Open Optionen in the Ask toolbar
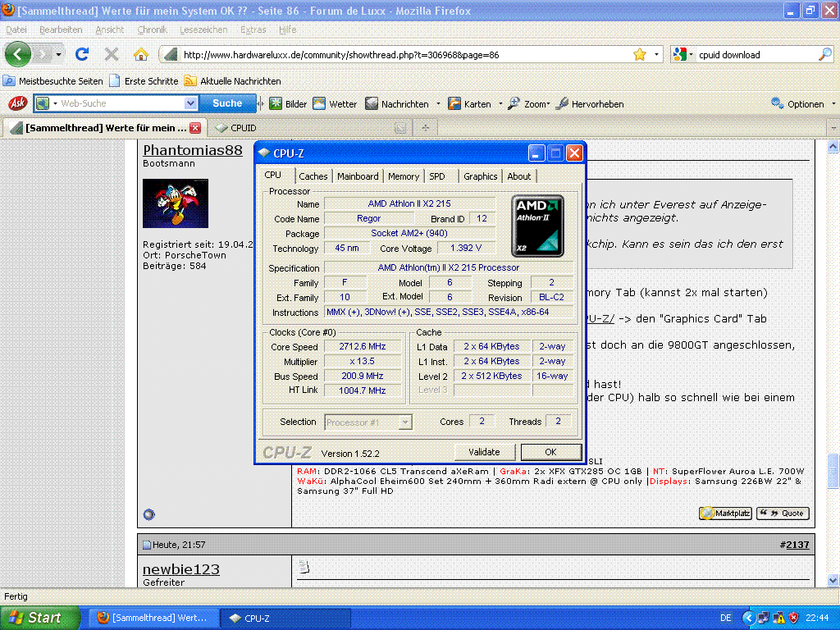Image resolution: width=840 pixels, height=630 pixels. [797, 104]
